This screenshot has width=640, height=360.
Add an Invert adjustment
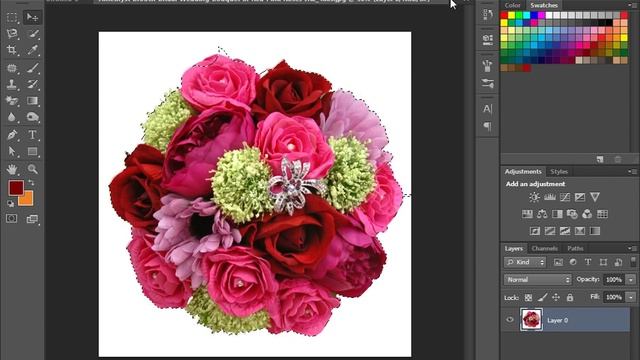[x=535, y=231]
